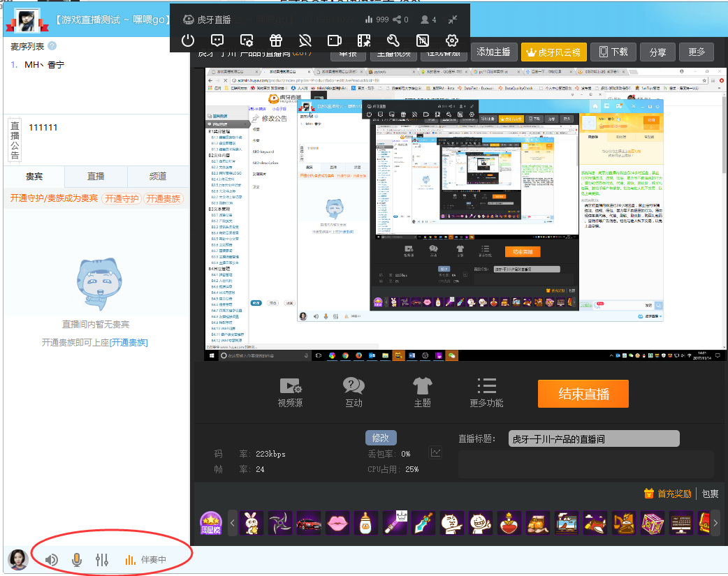Screen dimensions: 728x576
Task: Click the 首充奖励 reward link
Action: pyautogui.click(x=668, y=494)
